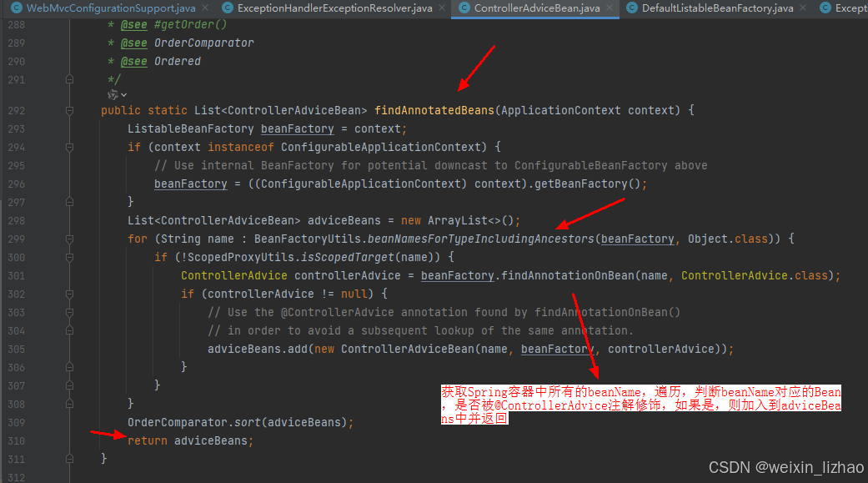This screenshot has height=483, width=868.
Task: Click getBeanFactory() call on line 296
Action: tap(587, 184)
